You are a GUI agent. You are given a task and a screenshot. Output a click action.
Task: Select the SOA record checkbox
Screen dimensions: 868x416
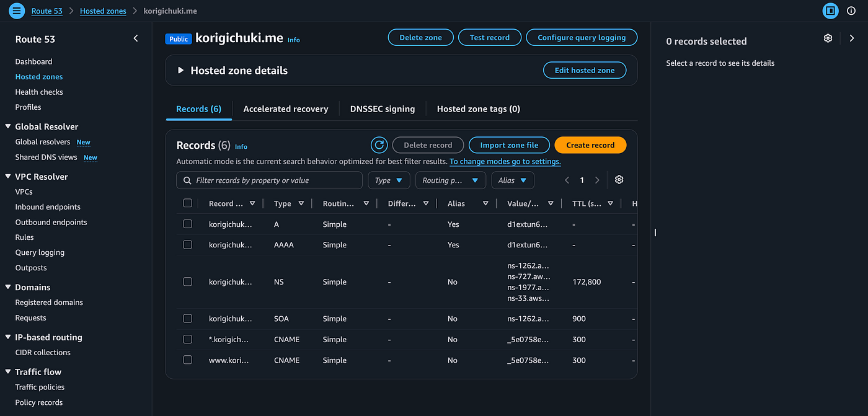188,319
